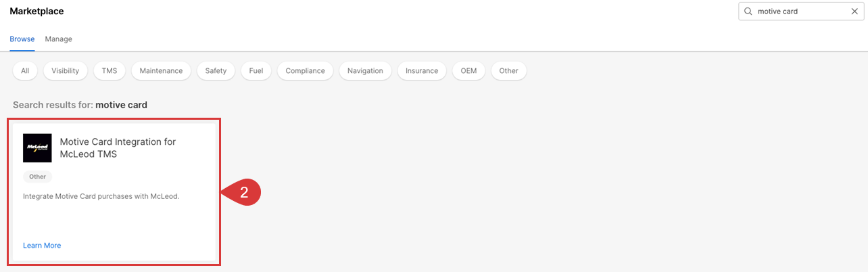Screen dimensions: 868x272
Task: Switch to the Manage tab
Action: (x=59, y=39)
